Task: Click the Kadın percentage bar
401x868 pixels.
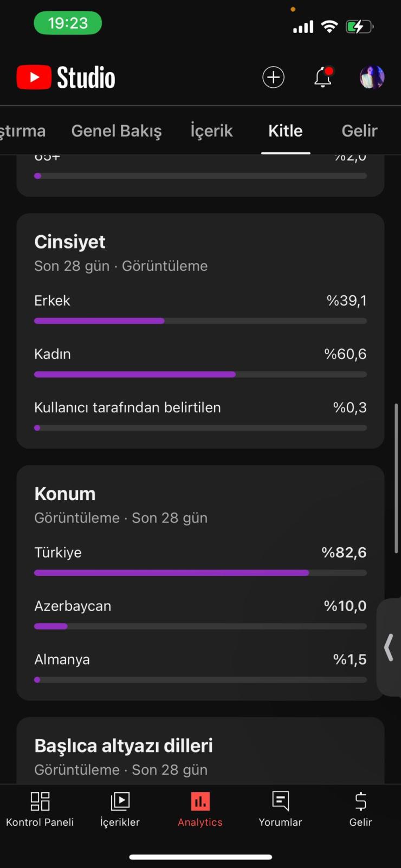Action: point(200,374)
